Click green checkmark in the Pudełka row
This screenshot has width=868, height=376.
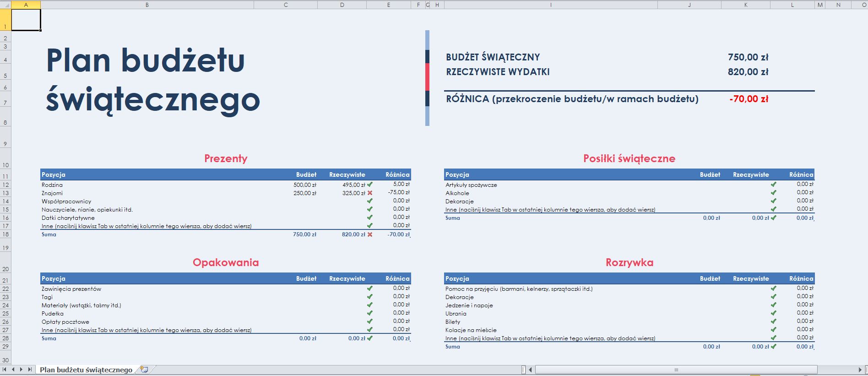point(370,313)
